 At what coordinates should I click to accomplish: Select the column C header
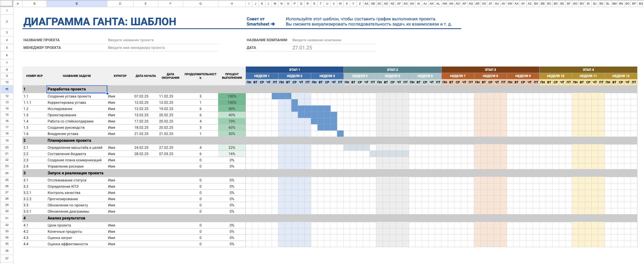(x=77, y=4)
